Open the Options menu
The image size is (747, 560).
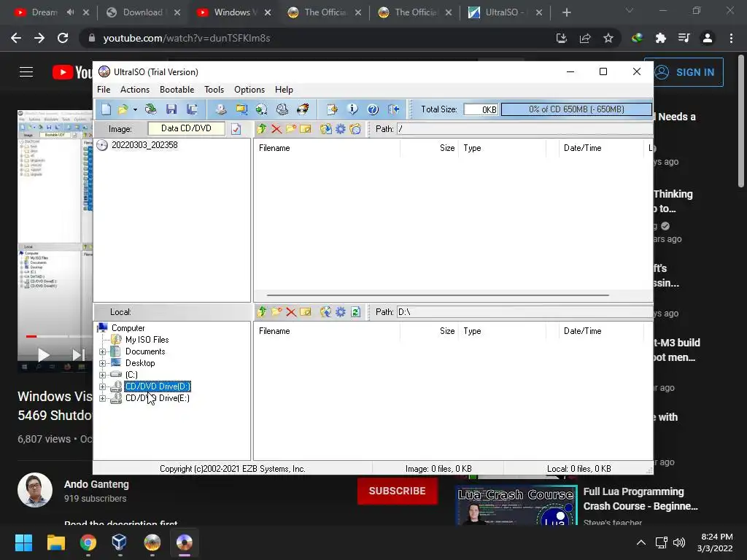click(x=249, y=90)
